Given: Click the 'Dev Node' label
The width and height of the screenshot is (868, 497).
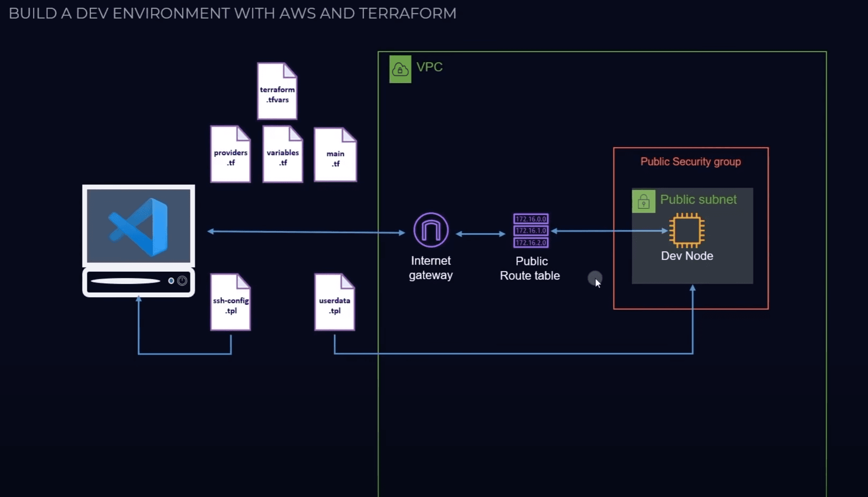Looking at the screenshot, I should point(687,256).
